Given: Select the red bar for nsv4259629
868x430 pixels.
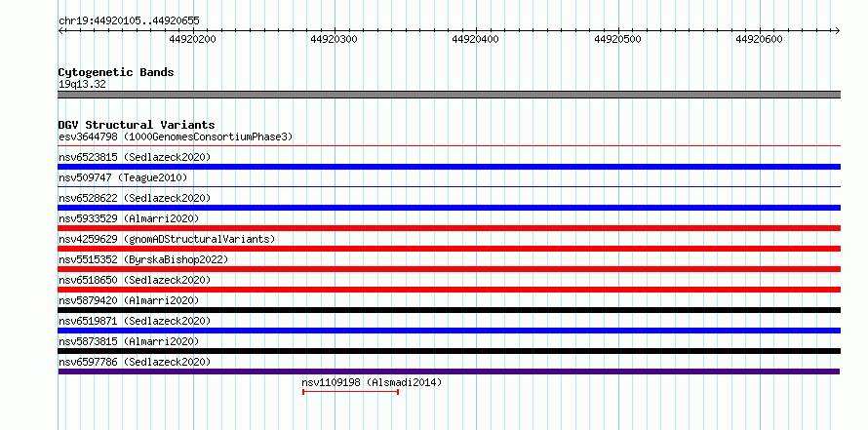Looking at the screenshot, I should point(449,249).
